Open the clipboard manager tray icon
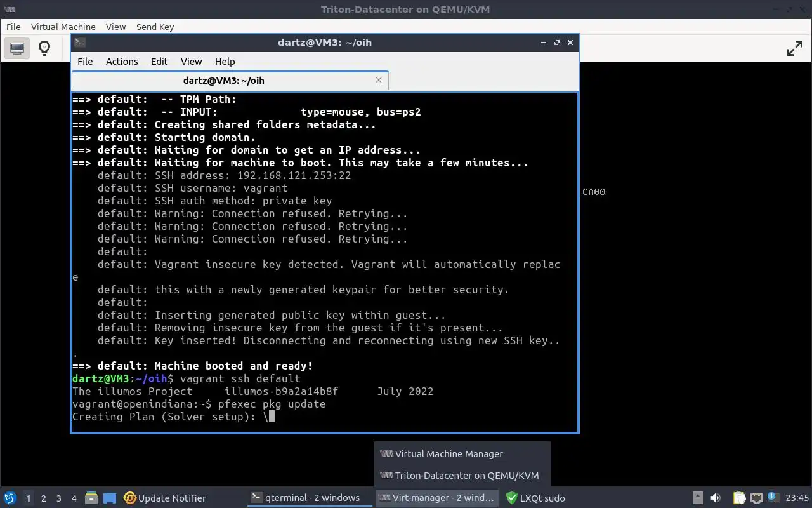 coord(739,498)
